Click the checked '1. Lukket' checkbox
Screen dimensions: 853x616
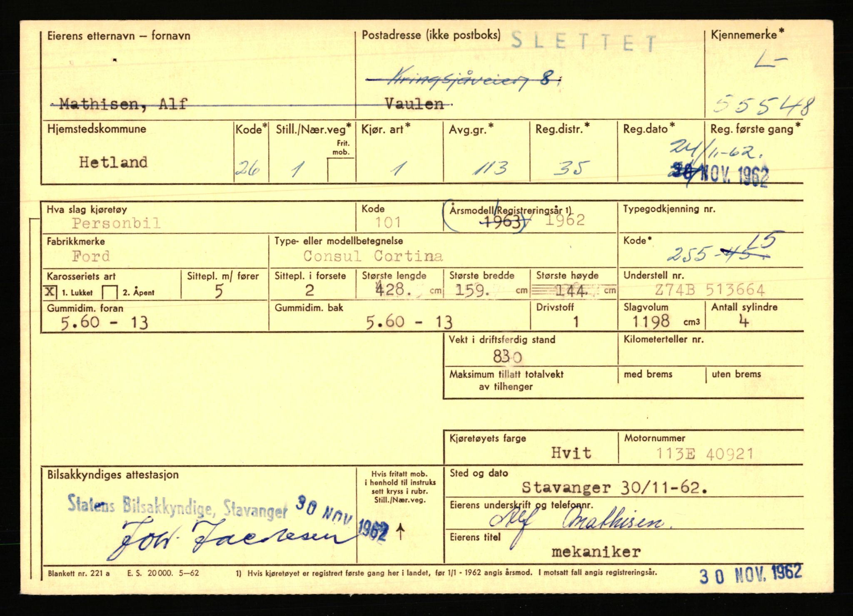click(x=50, y=291)
